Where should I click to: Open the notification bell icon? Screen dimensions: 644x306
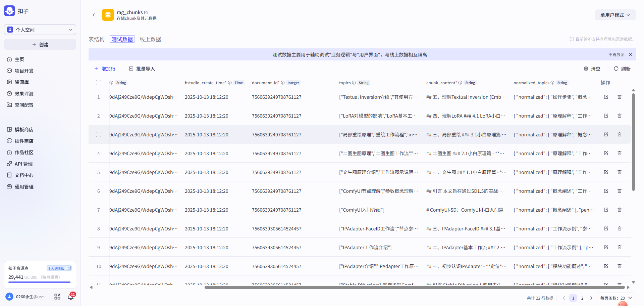pos(71,297)
